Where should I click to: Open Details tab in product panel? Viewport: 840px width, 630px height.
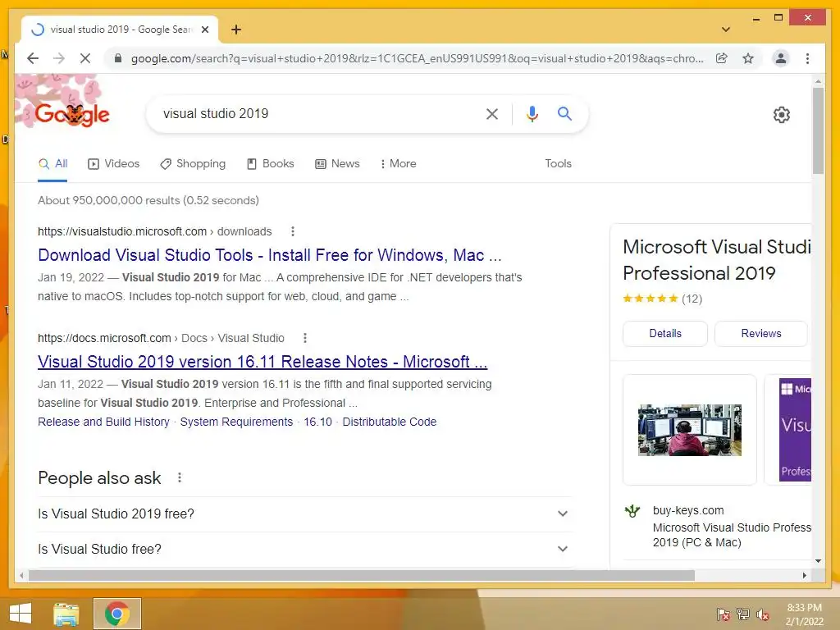(x=664, y=334)
